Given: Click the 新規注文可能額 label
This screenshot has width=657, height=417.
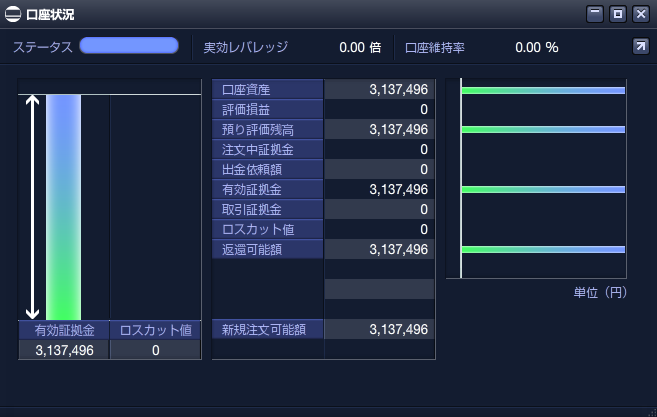Looking at the screenshot, I should click(x=268, y=329).
